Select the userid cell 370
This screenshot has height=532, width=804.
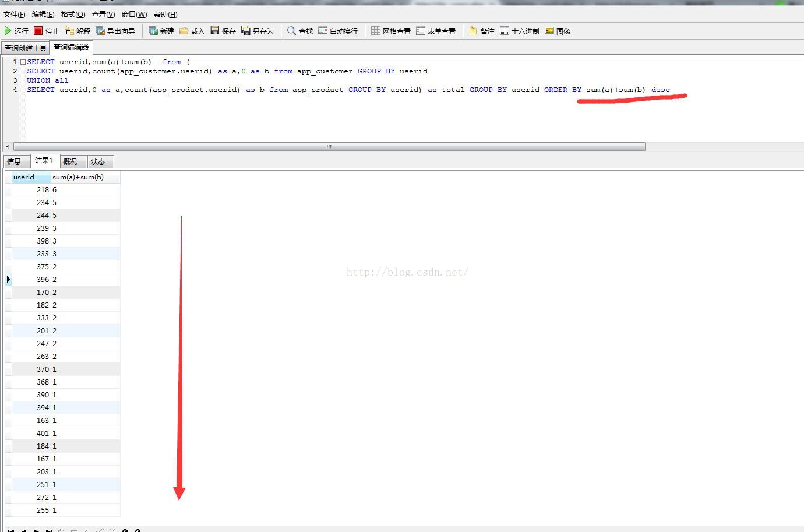click(x=31, y=369)
